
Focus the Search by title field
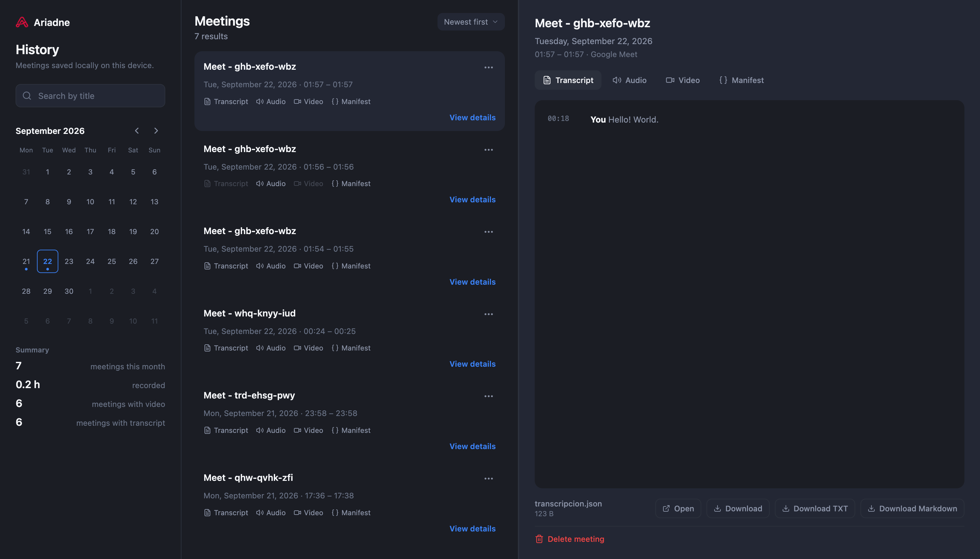pos(90,96)
